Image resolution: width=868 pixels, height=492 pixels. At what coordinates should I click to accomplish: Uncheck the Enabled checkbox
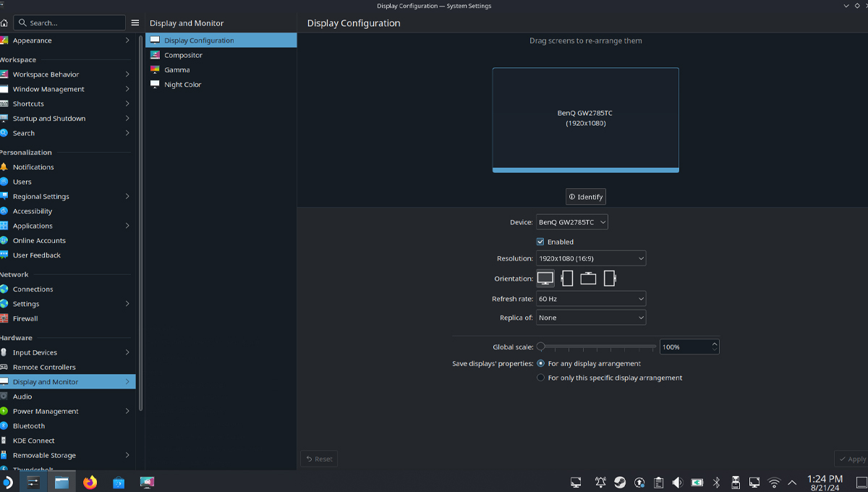tap(540, 242)
